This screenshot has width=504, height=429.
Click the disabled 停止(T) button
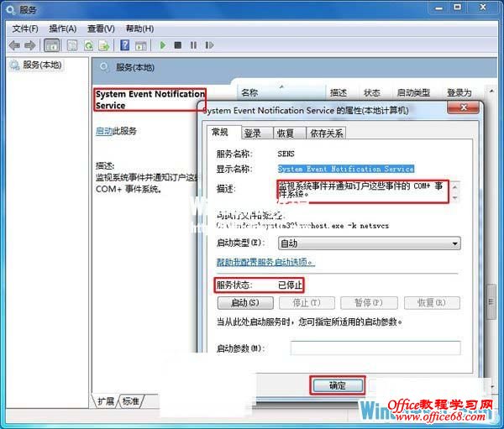[307, 303]
